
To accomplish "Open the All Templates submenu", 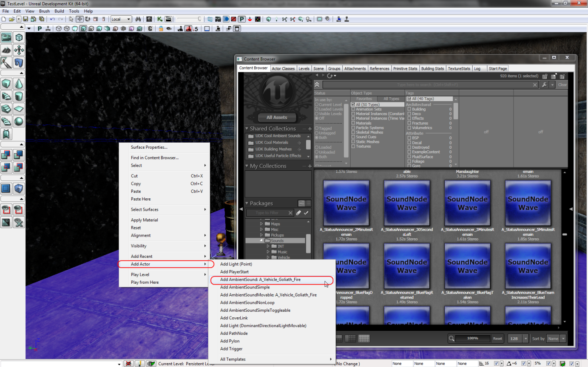I will click(276, 359).
